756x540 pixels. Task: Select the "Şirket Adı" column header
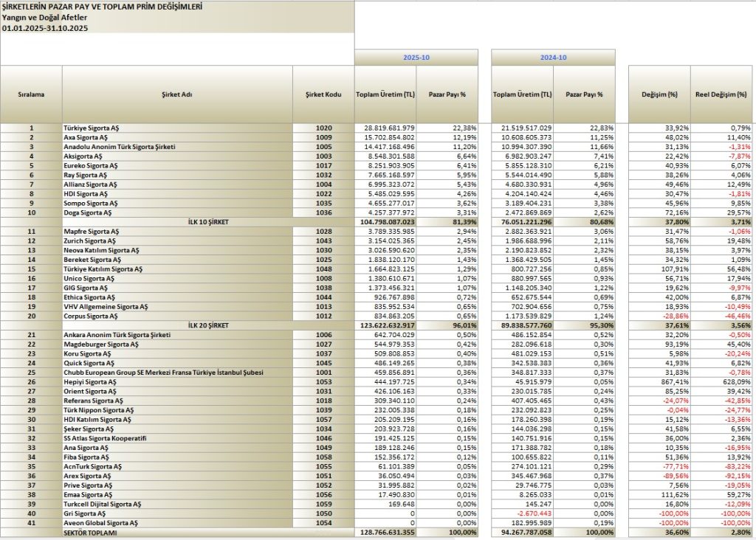coord(177,94)
